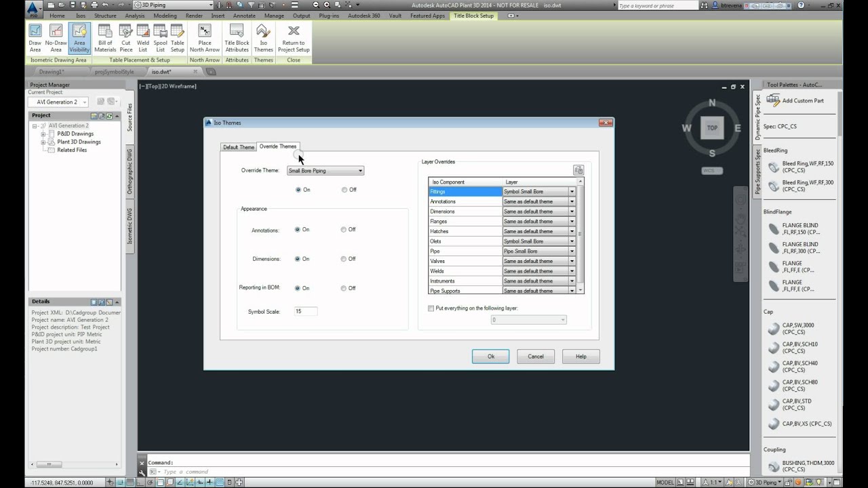868x488 pixels.
Task: Expand the P&ID Drawings tree node
Action: click(x=43, y=134)
